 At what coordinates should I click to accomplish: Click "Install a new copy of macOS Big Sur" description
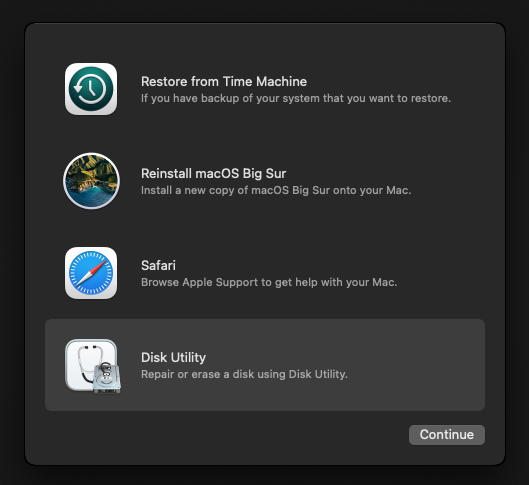276,190
